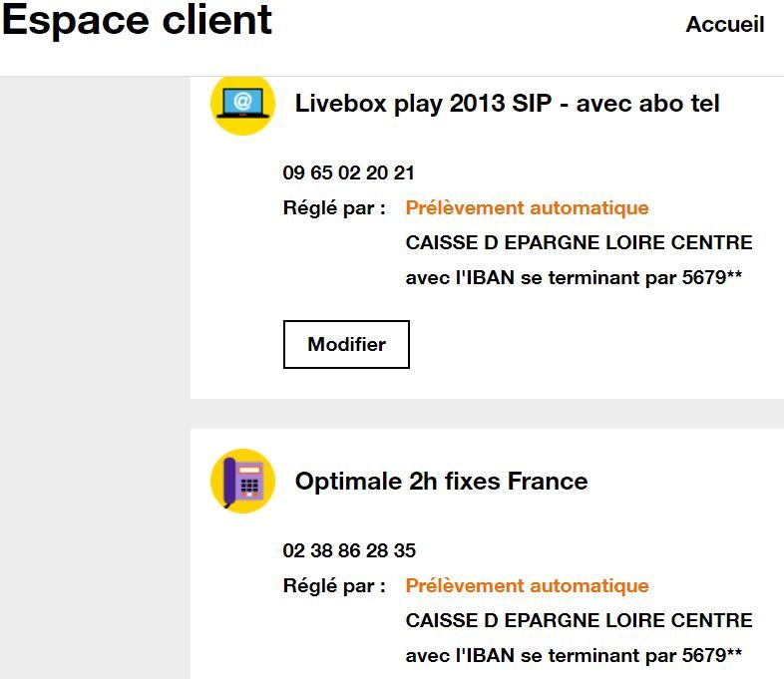Click Livebox IBAN ending 5679** text

point(574,277)
